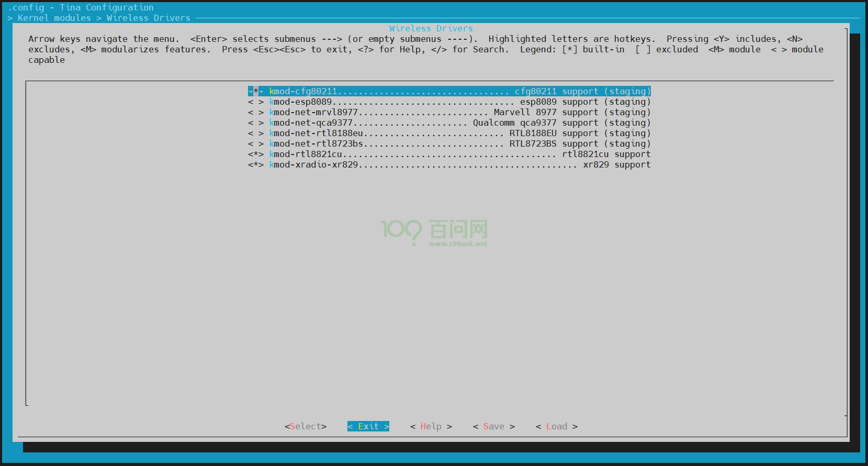The width and height of the screenshot is (868, 466).
Task: Click the 100ask watermark logo
Action: click(x=434, y=232)
